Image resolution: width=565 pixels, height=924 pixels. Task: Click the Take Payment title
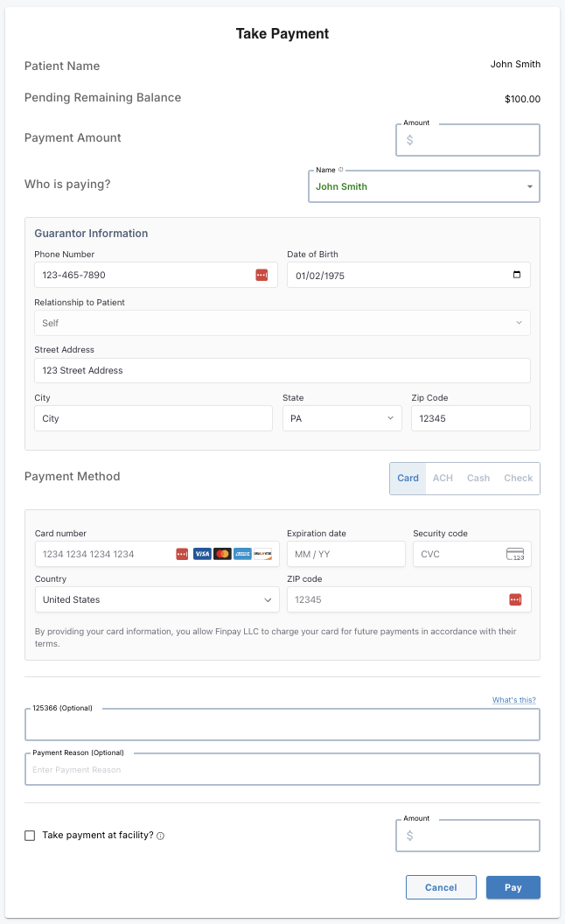(x=282, y=34)
